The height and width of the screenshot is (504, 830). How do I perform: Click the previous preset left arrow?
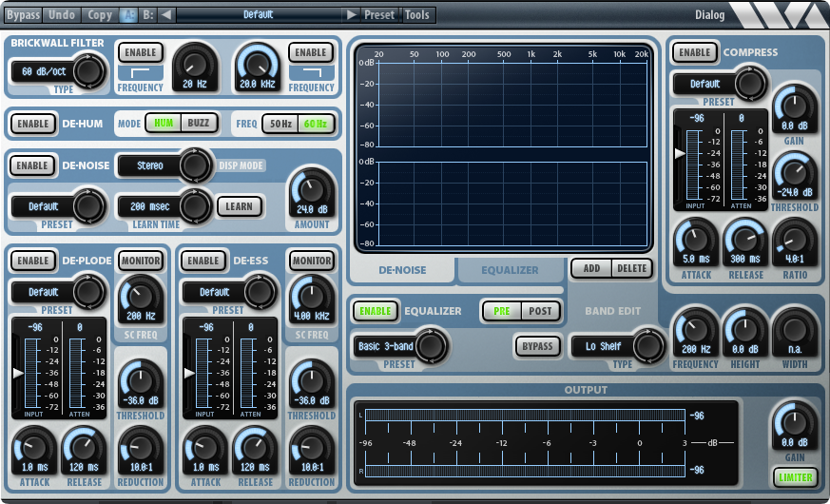165,15
